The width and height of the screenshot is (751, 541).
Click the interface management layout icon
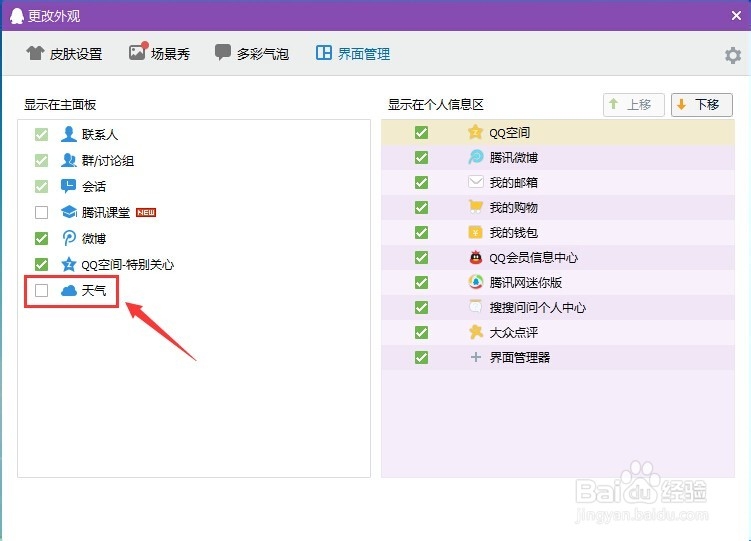pyautogui.click(x=324, y=53)
